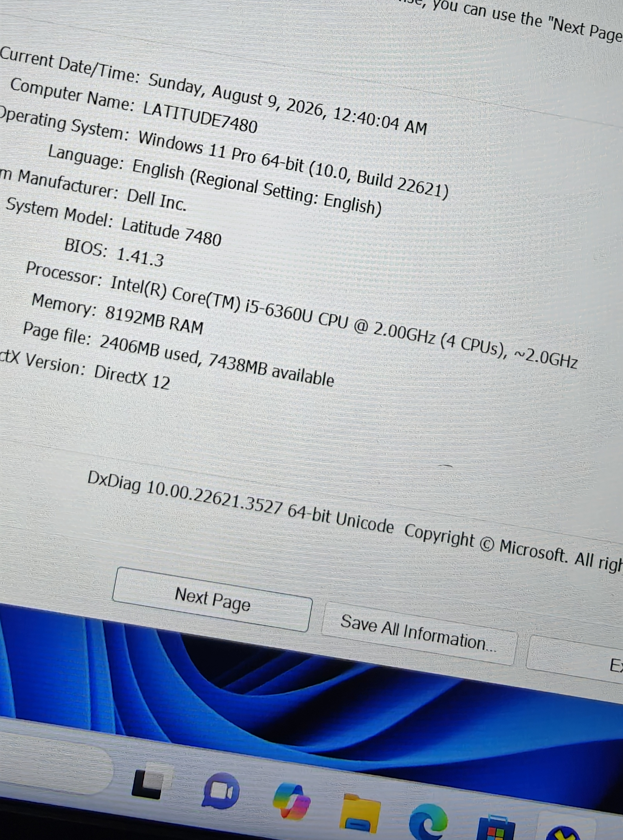
Task: Click the "2406MB used, 7438MB available" page file value
Action: [217, 360]
